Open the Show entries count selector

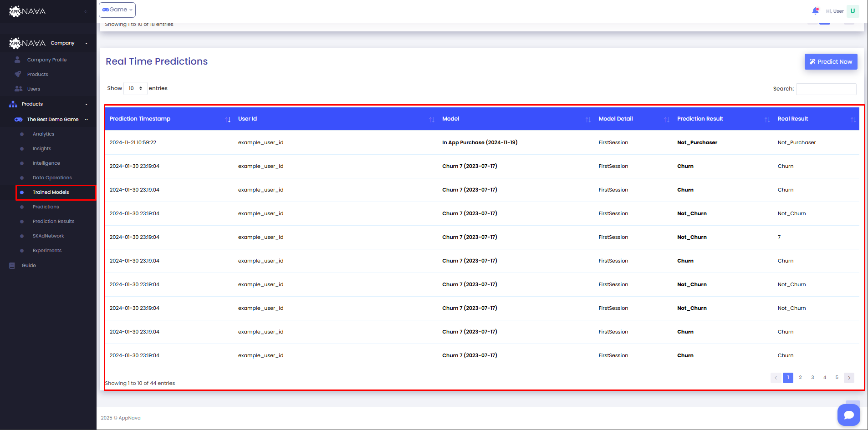pos(135,88)
